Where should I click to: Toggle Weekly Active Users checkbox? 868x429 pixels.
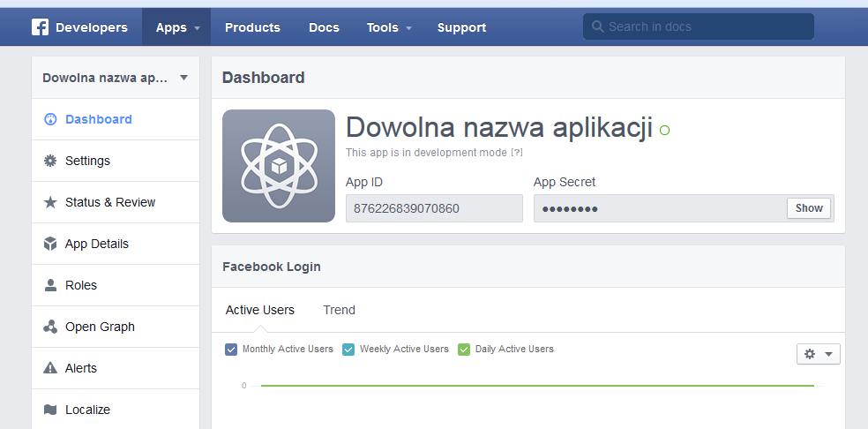348,350
